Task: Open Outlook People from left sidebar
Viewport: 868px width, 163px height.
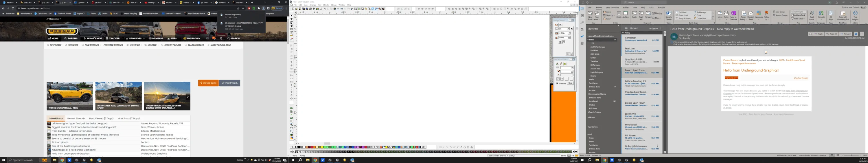Action: click(x=582, y=23)
